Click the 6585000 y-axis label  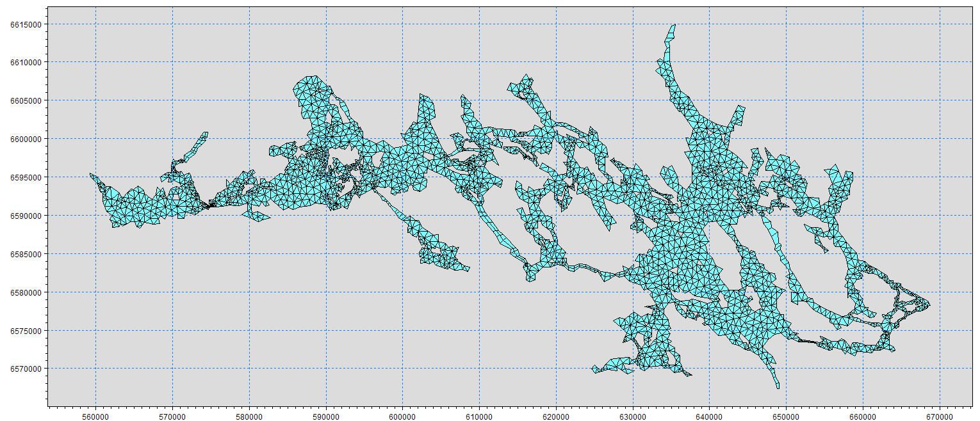[x=25, y=255]
